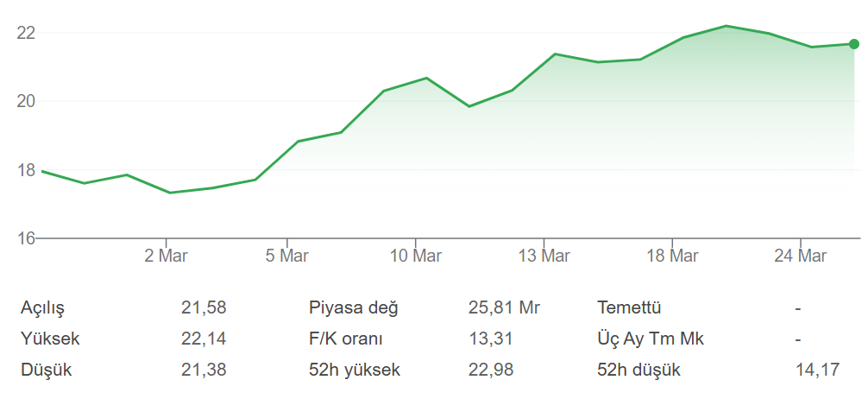Select the 52h yüksek value 22,98
The width and height of the screenshot is (868, 399).
490,370
